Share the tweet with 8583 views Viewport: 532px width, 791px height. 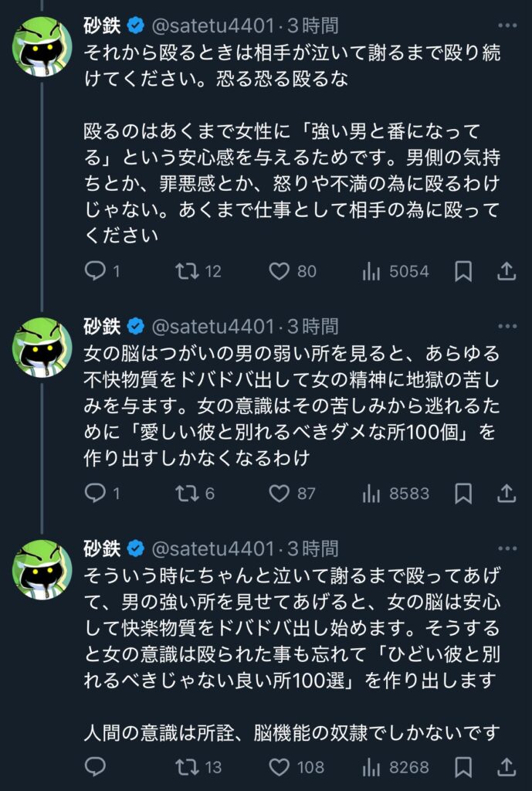click(507, 493)
